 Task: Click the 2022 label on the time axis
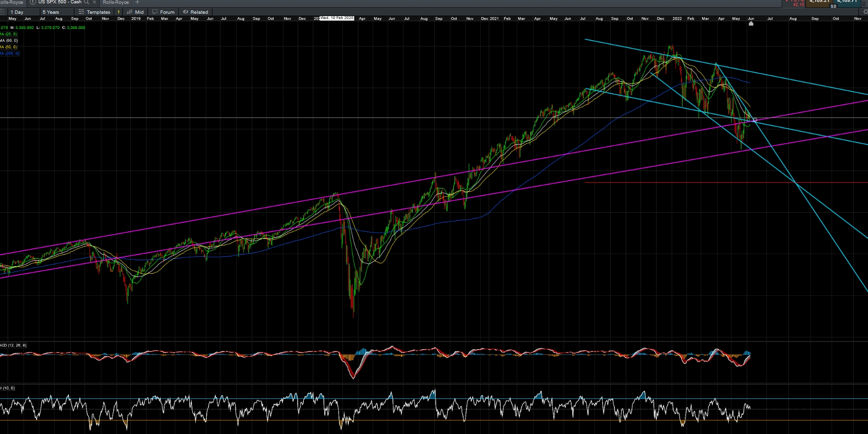click(677, 19)
